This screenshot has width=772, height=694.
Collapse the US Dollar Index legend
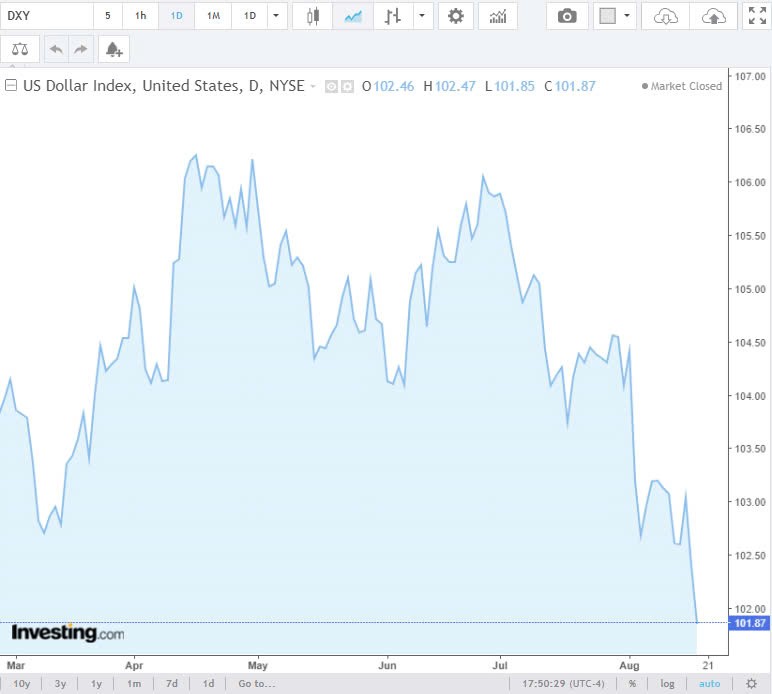(x=11, y=86)
